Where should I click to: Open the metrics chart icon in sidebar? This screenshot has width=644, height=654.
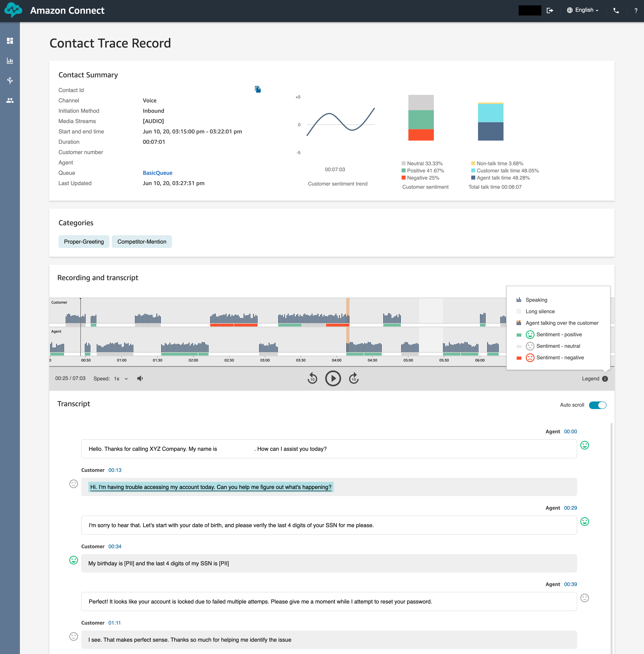10,61
